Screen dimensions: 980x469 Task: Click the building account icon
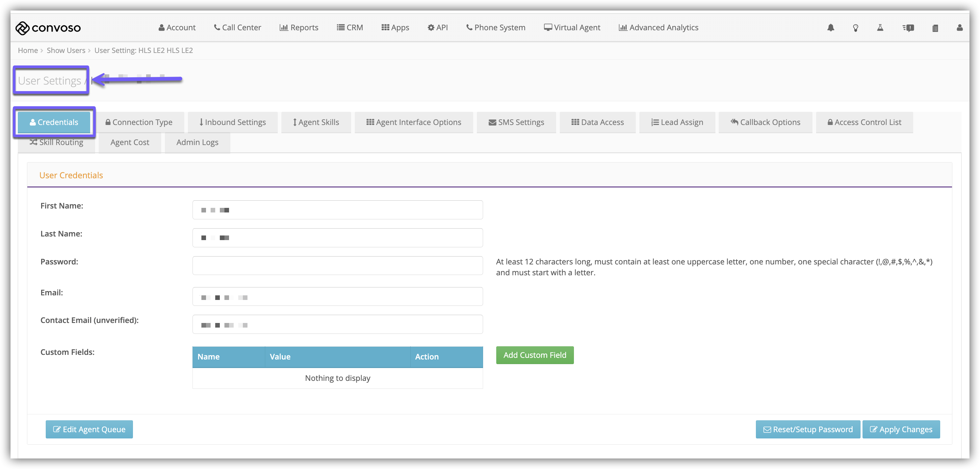click(935, 28)
